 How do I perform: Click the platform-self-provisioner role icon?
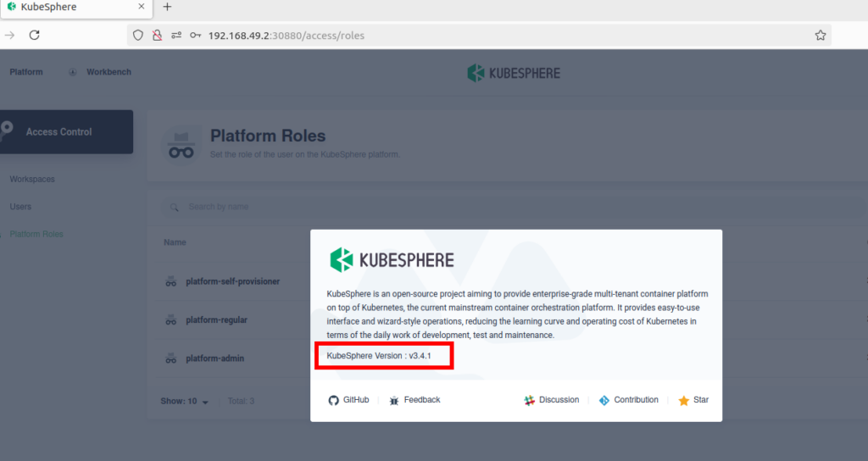[x=171, y=281]
